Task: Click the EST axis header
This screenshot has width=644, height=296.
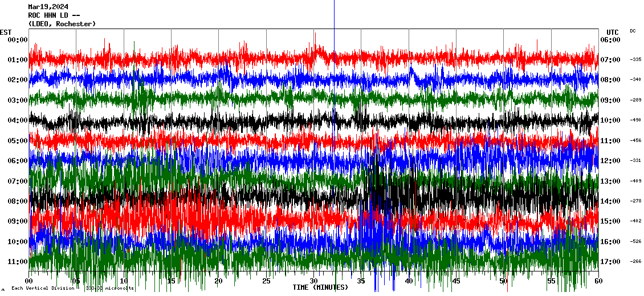Action: click(6, 32)
